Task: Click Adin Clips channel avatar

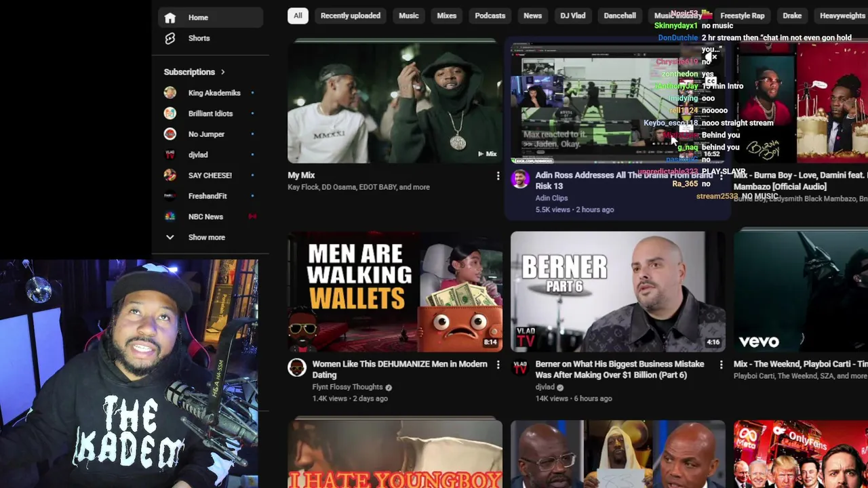Action: 520,179
